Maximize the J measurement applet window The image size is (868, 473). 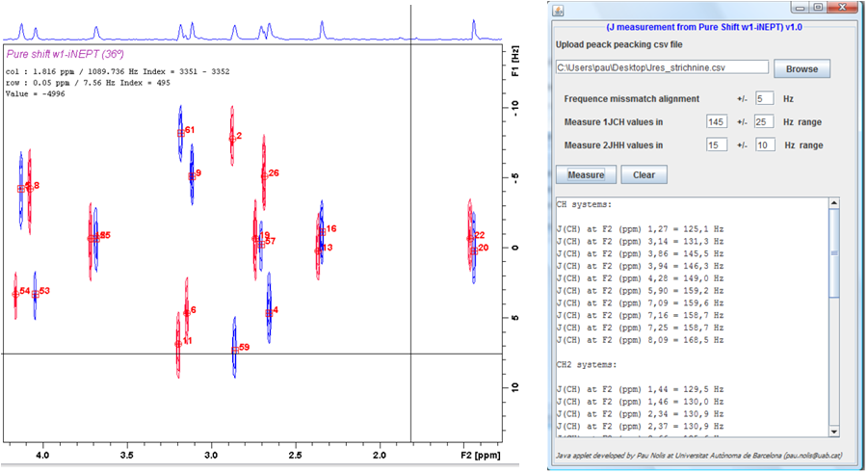pyautogui.click(x=818, y=8)
